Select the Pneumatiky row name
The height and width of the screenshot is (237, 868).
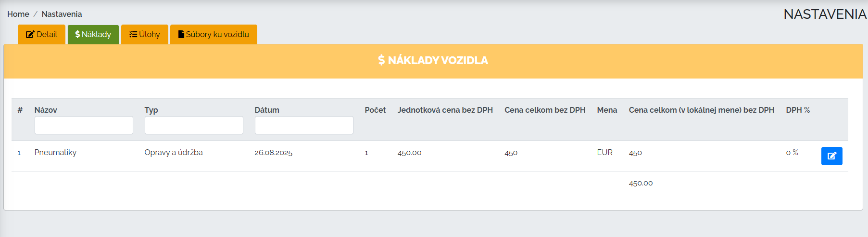[55, 152]
